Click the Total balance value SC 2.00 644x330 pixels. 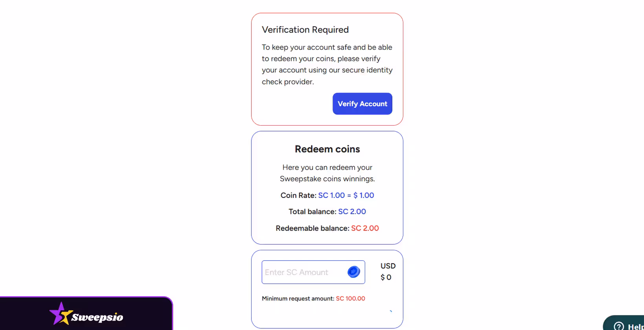352,212
